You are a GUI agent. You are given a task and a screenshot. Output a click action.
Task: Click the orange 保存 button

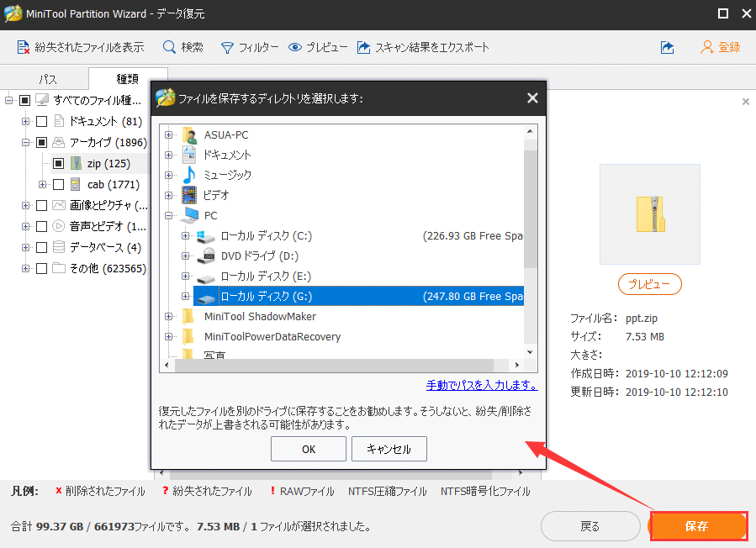(699, 526)
